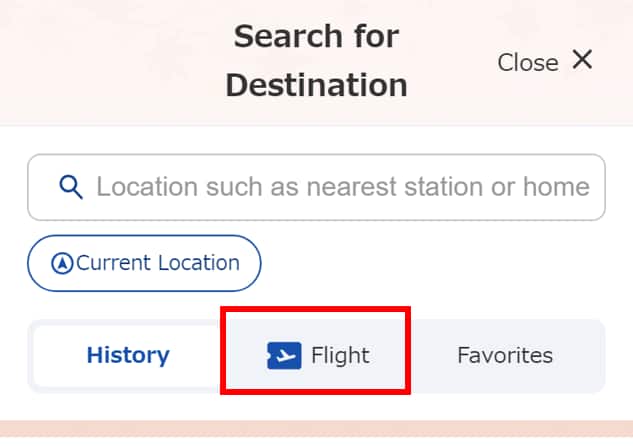This screenshot has width=633, height=446.
Task: Tap the "Flight" text label
Action: (340, 355)
